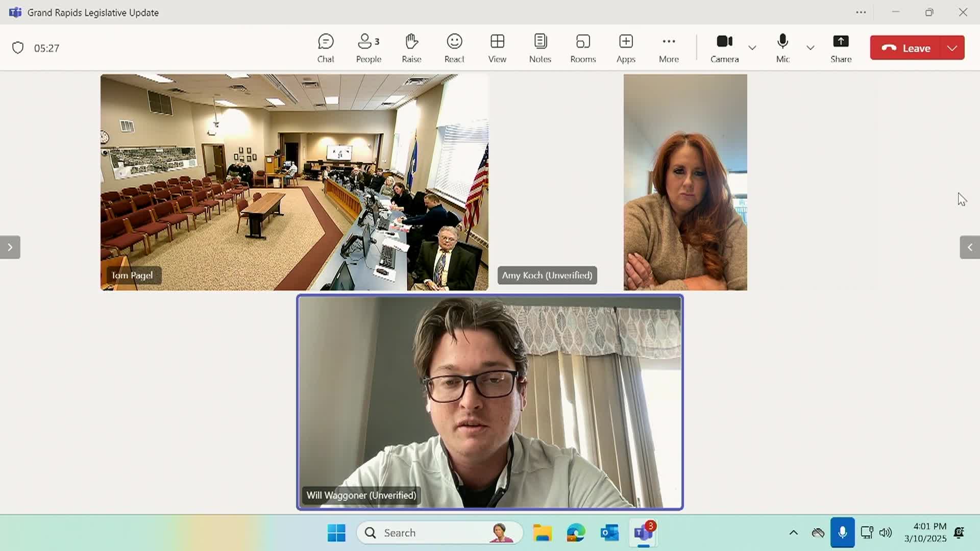Select Amy Koch's video tile
This screenshot has width=980, height=551.
click(x=685, y=182)
